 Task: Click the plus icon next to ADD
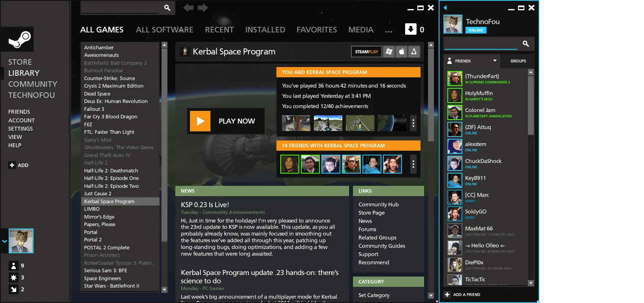12,165
